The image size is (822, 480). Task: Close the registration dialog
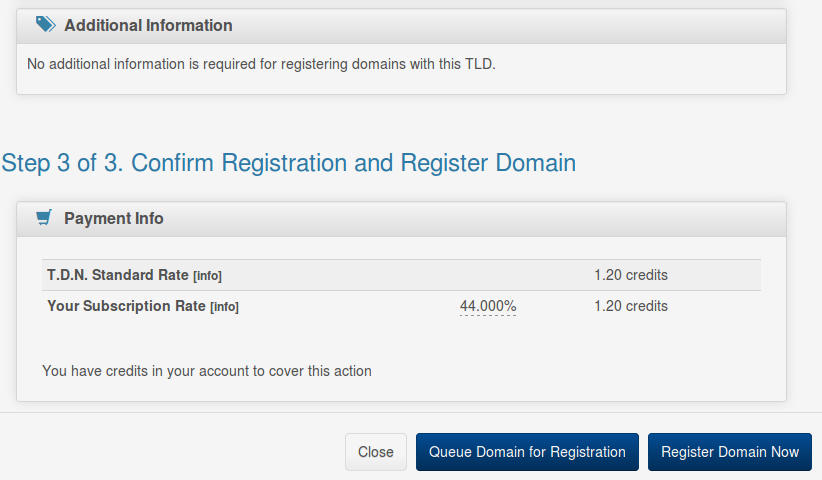click(376, 452)
